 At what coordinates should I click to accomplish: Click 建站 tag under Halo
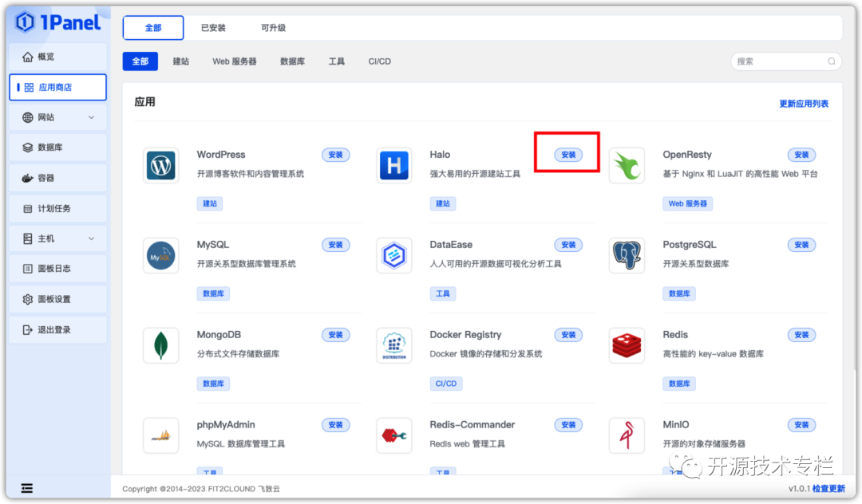[x=443, y=203]
